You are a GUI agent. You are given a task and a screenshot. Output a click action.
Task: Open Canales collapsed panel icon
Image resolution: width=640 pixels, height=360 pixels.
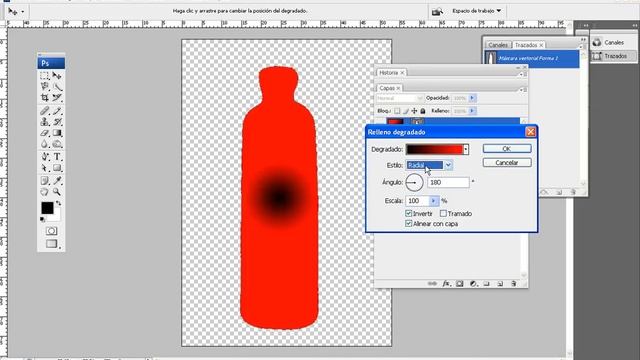pos(597,42)
